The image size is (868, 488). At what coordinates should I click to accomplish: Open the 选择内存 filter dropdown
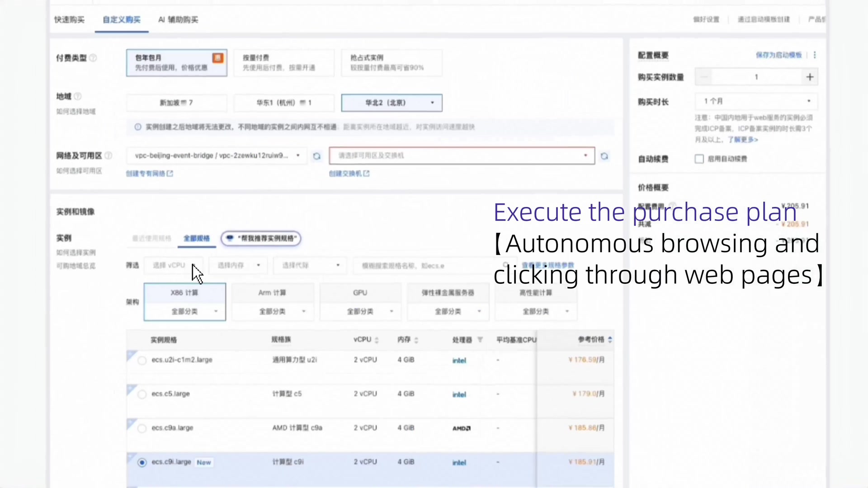(x=238, y=266)
